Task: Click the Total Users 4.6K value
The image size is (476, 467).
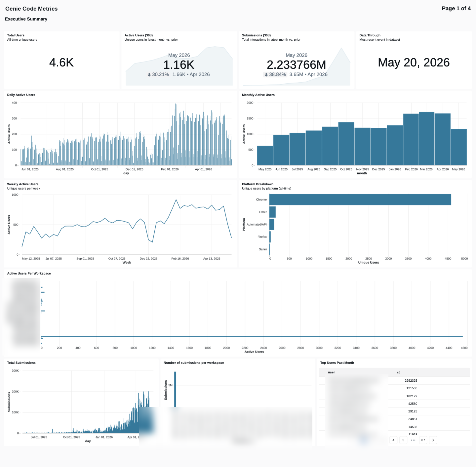Action: [61, 63]
